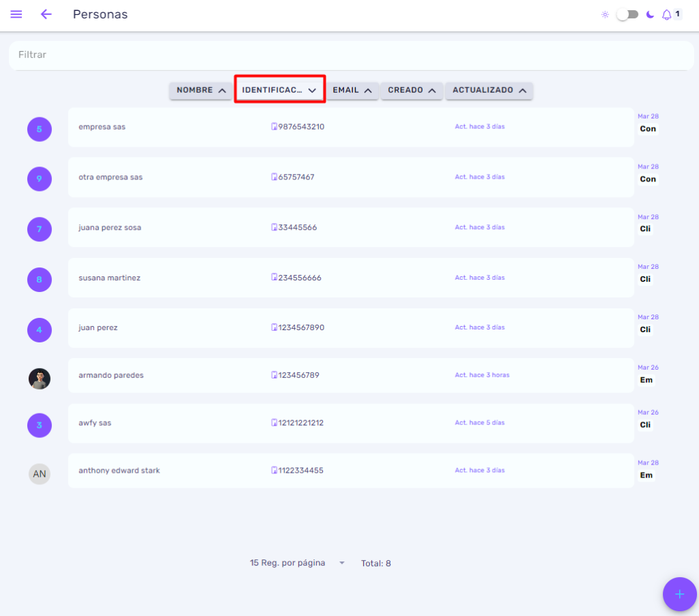699x616 pixels.
Task: Sort by the EMAIL button
Action: tap(352, 91)
